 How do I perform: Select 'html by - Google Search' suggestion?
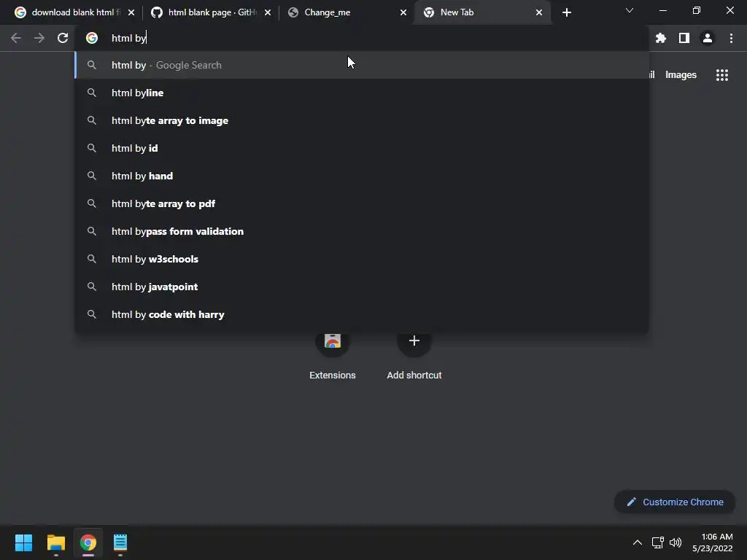click(361, 65)
